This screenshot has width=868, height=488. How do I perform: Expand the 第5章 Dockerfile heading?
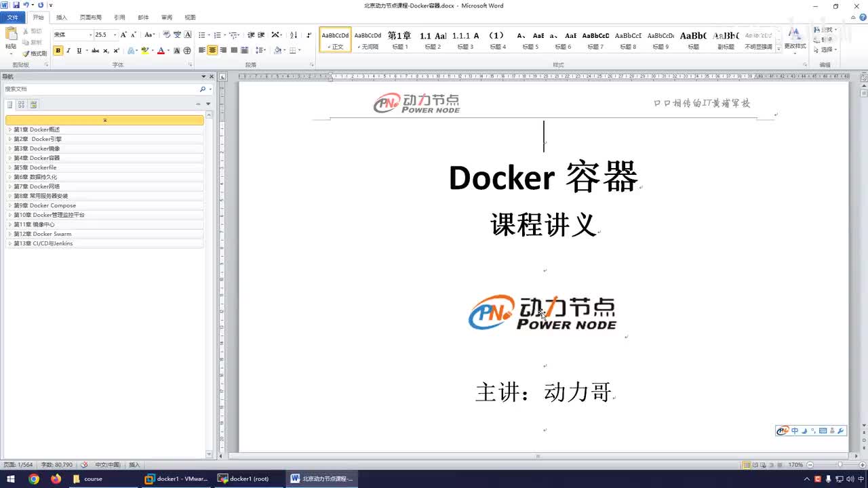pyautogui.click(x=9, y=167)
